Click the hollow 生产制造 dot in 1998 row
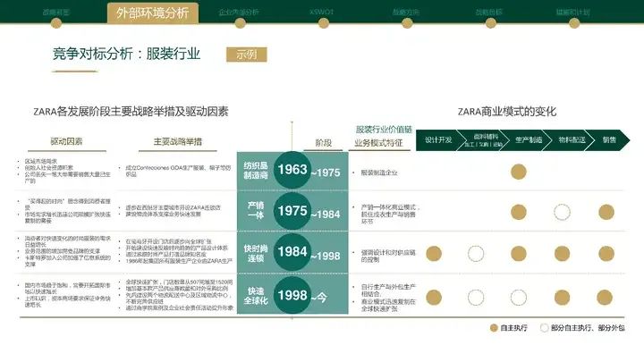Screen dimensions: 644x362 pyautogui.click(x=518, y=298)
